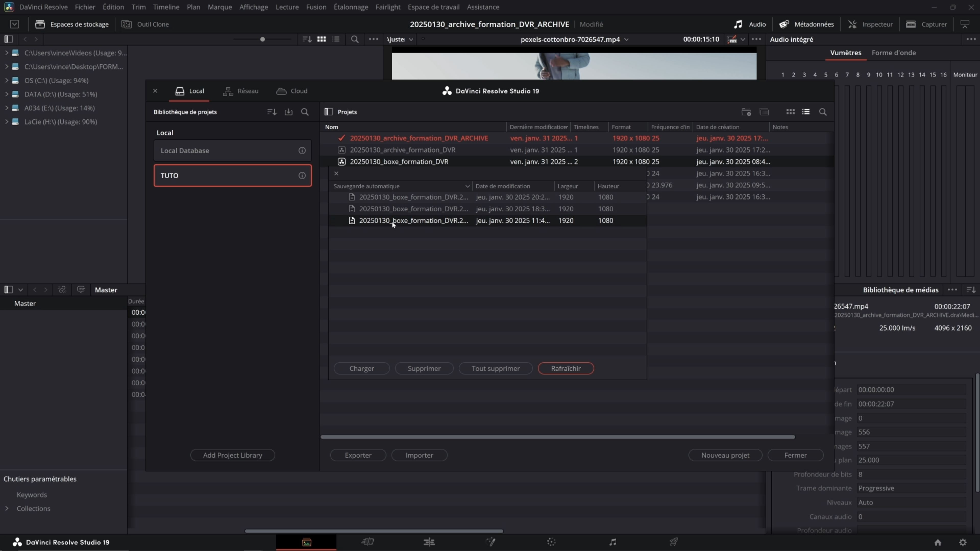980x551 pixels.
Task: Select backup dated jeu. janv. 30 2025 18:3...
Action: coord(487,209)
